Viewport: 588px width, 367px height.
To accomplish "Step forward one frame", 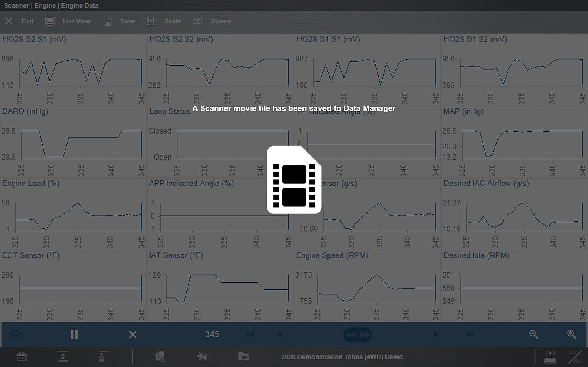I will [435, 334].
